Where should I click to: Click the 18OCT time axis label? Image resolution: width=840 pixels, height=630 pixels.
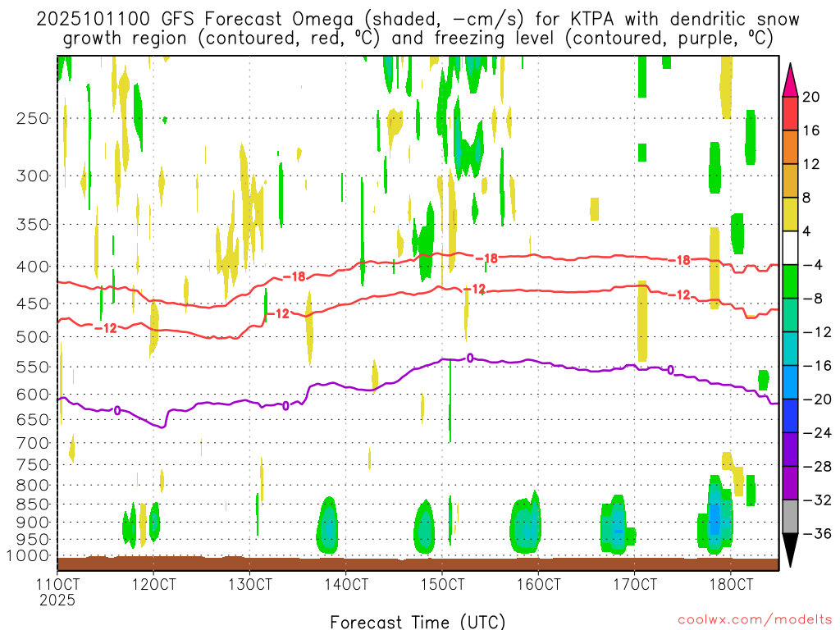coord(731,585)
